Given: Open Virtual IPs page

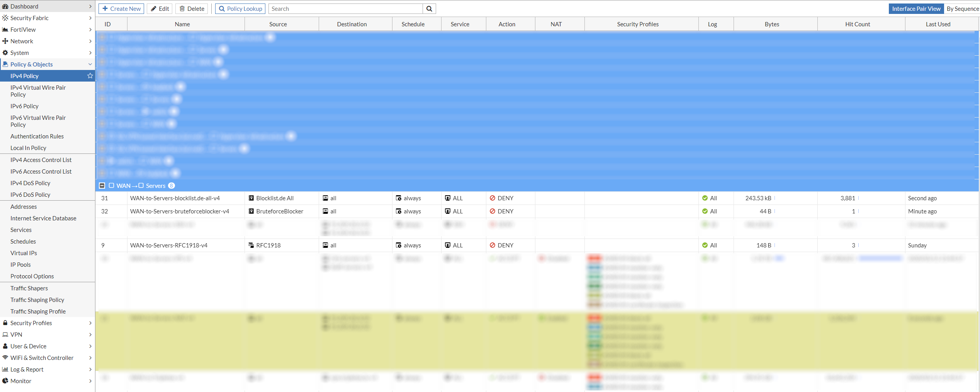Looking at the screenshot, I should pos(24,253).
